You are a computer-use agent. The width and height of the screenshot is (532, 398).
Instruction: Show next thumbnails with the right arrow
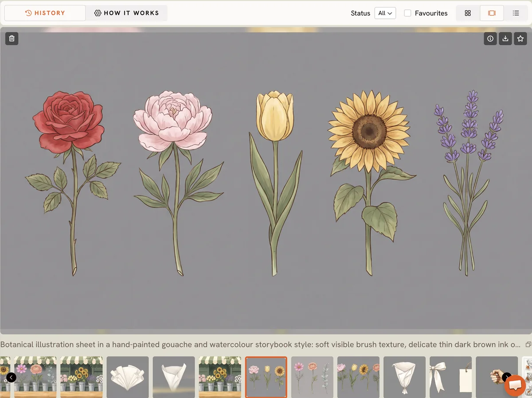click(x=507, y=378)
